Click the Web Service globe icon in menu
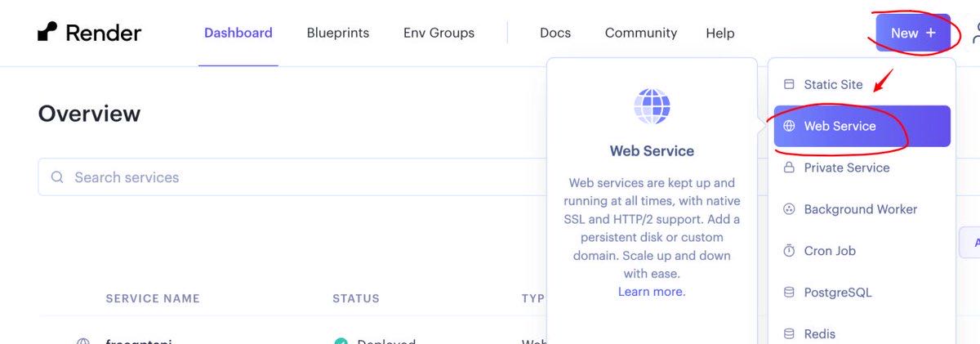Screen dimensions: 980x344 [x=789, y=126]
